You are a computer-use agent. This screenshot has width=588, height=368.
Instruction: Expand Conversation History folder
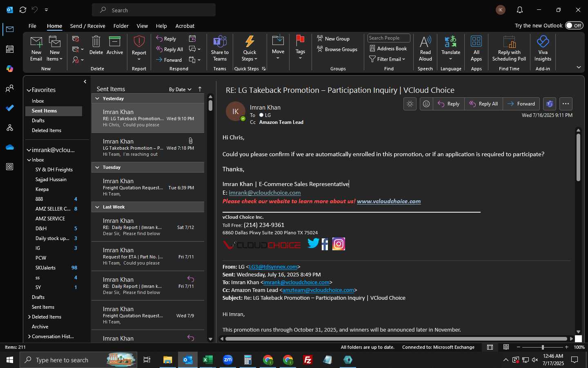pos(29,337)
